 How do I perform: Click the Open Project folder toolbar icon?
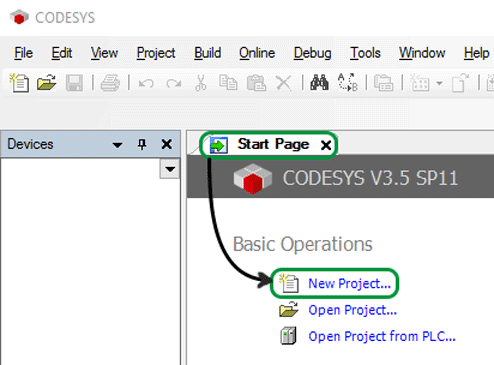47,83
